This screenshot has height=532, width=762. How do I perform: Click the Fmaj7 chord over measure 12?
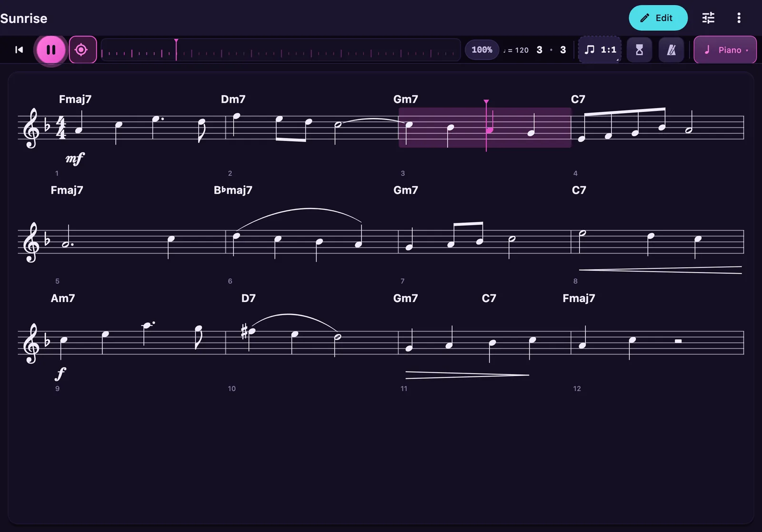tap(579, 298)
